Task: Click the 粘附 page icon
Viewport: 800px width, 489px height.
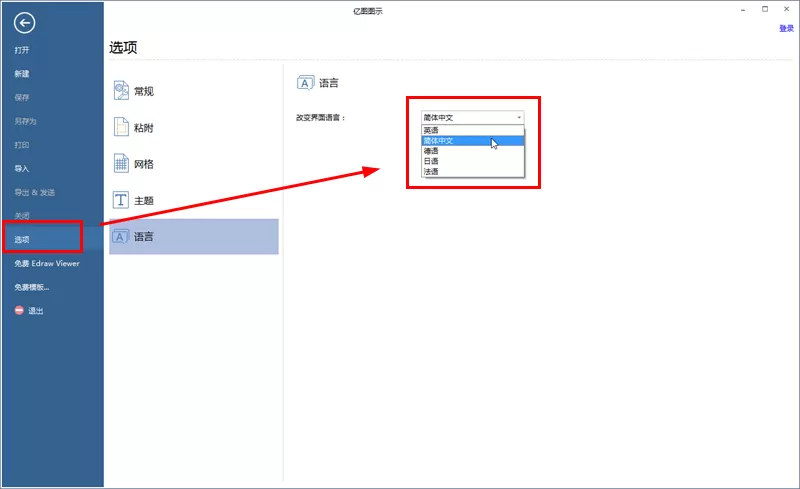Action: [x=121, y=127]
